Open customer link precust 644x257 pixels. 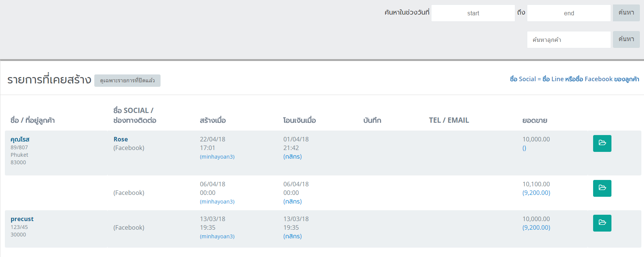[x=22, y=219]
